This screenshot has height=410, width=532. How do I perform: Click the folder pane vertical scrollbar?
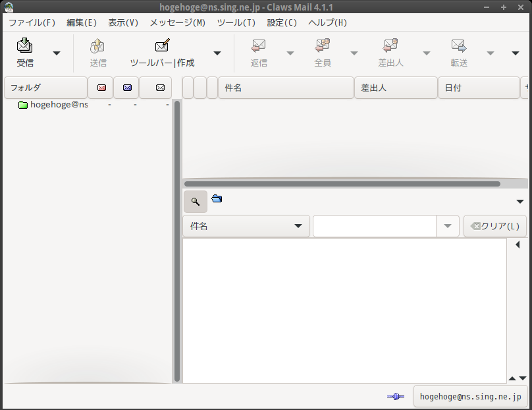(176, 241)
